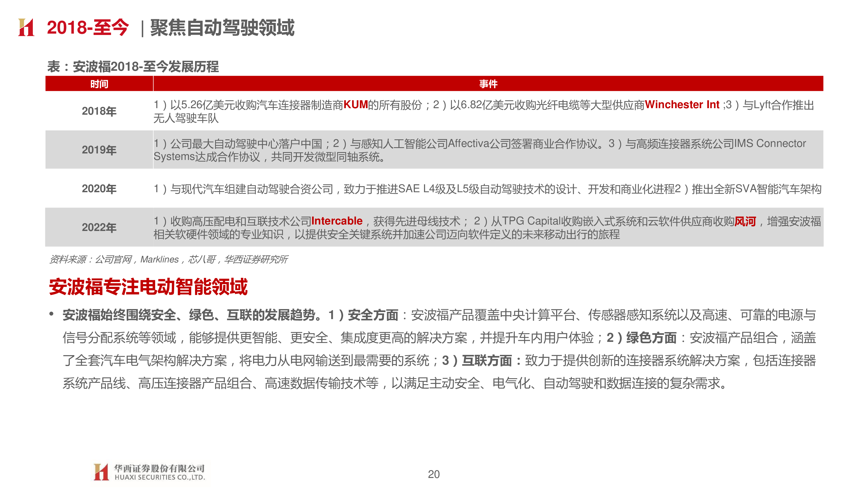
Task: Click "Marklines" in the source note
Action: (159, 259)
